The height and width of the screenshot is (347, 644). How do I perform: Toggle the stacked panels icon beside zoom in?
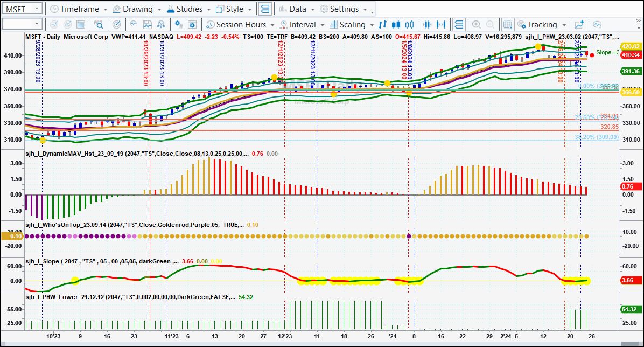459,25
